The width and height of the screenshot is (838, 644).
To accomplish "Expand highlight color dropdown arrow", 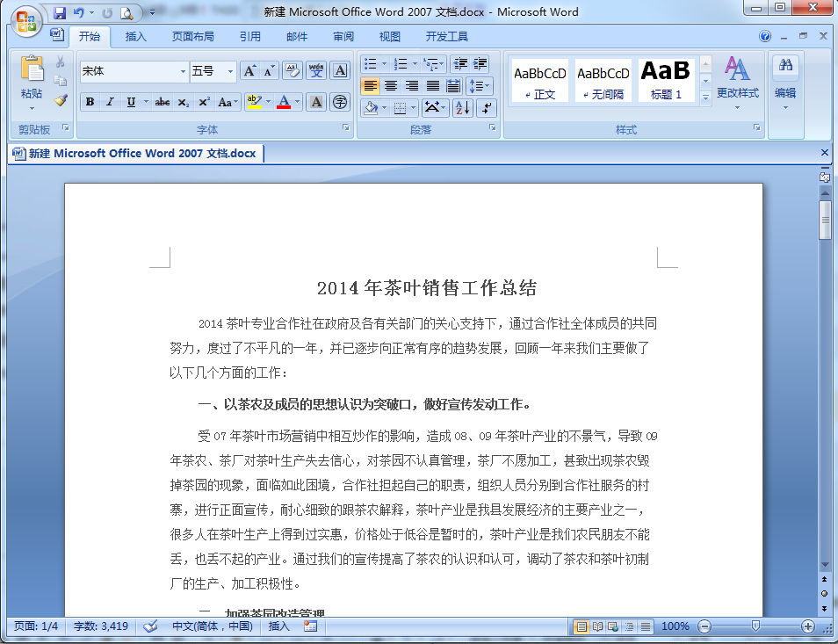I will pyautogui.click(x=268, y=102).
